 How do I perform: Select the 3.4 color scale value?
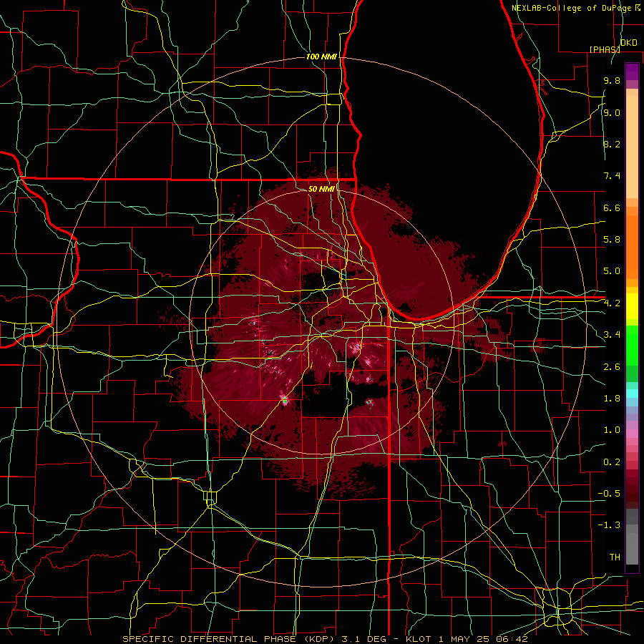pyautogui.click(x=612, y=335)
